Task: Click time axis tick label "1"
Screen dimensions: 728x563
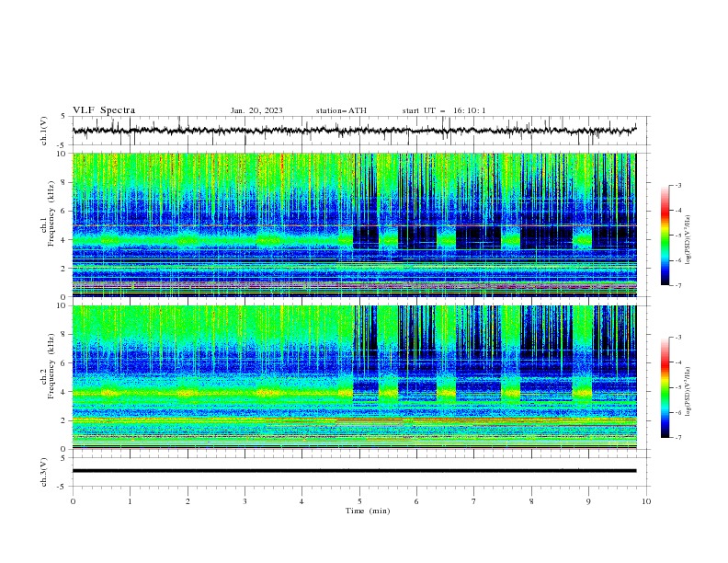Action: click(x=130, y=501)
